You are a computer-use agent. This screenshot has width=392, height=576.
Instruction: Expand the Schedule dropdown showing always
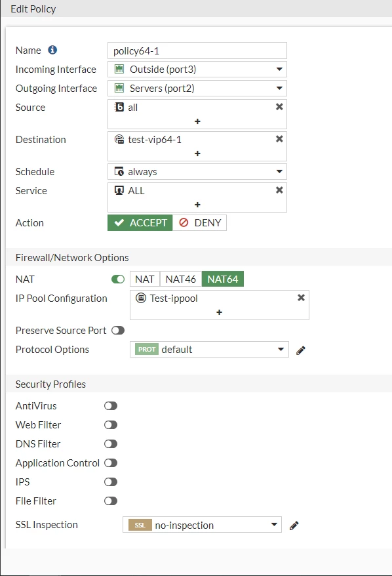[197, 171]
